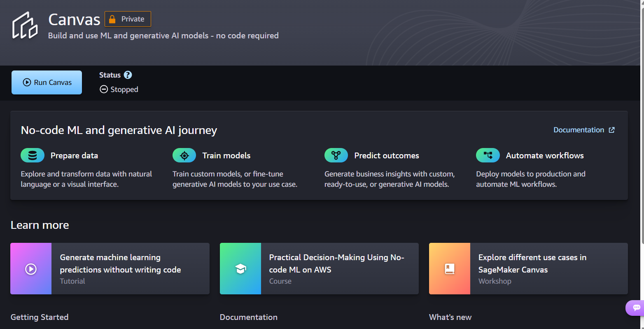Click the Prepare data database icon
Screen dimensions: 644x329
click(x=33, y=155)
